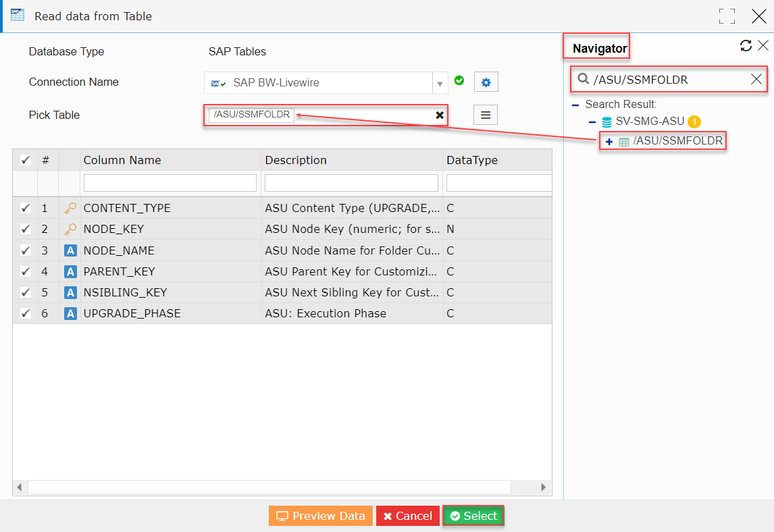
Task: Click the character-type A icon next to NODE_NAME
Action: [x=70, y=250]
